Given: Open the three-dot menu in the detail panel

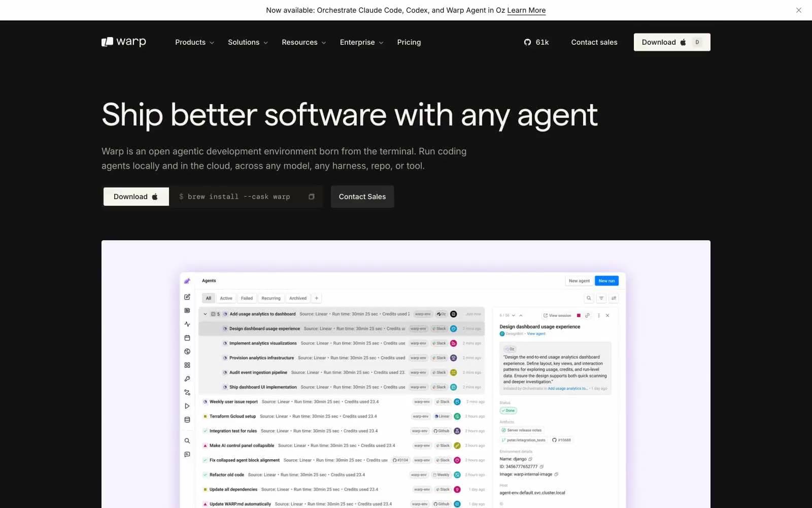Looking at the screenshot, I should 599,315.
